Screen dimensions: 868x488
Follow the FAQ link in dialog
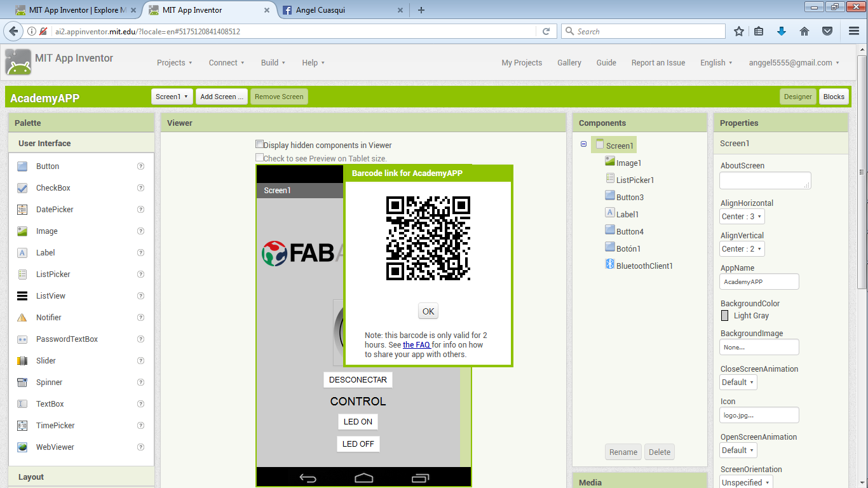click(416, 345)
